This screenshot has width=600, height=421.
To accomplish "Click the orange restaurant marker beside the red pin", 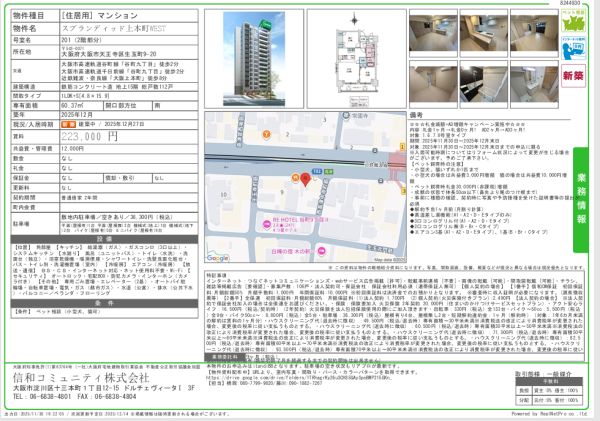I will [x=295, y=178].
